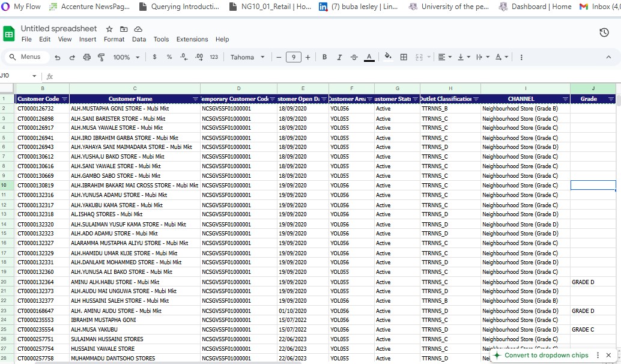The height and width of the screenshot is (364, 621).
Task: Star the Untitled spreadsheet
Action: coord(109,29)
